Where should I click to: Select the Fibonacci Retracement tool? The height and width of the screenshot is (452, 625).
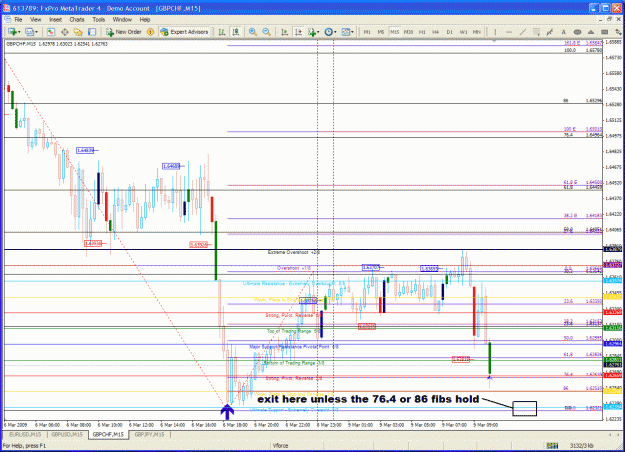550,32
